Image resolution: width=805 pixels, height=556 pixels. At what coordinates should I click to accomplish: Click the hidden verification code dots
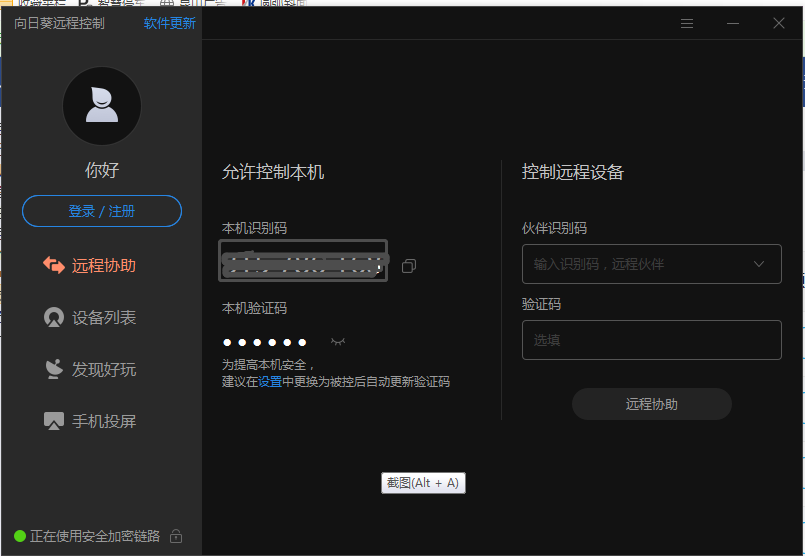[264, 342]
